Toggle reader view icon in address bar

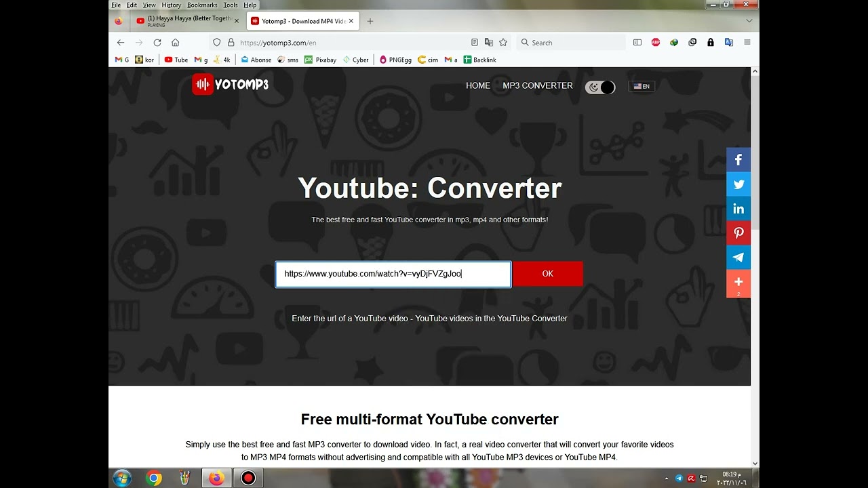point(475,42)
